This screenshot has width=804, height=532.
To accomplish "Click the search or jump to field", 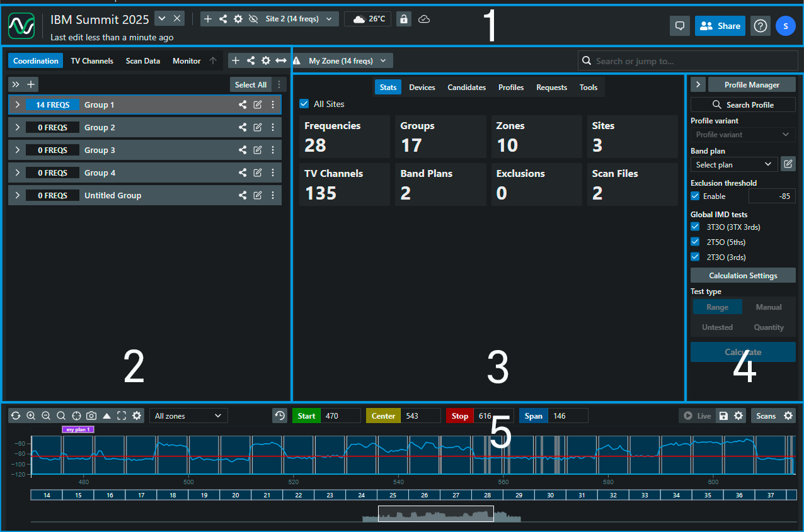I will click(x=687, y=61).
